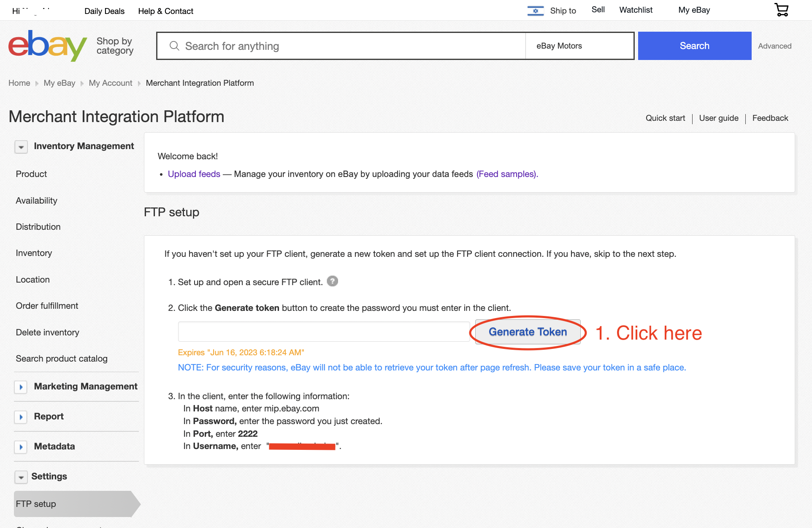
Task: Click the Sell link
Action: pyautogui.click(x=598, y=10)
